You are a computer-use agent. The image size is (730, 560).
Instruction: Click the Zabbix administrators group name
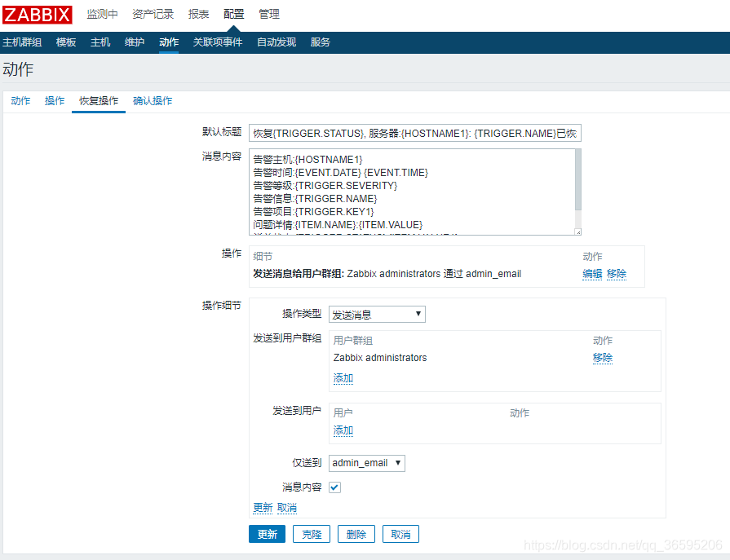pos(380,358)
